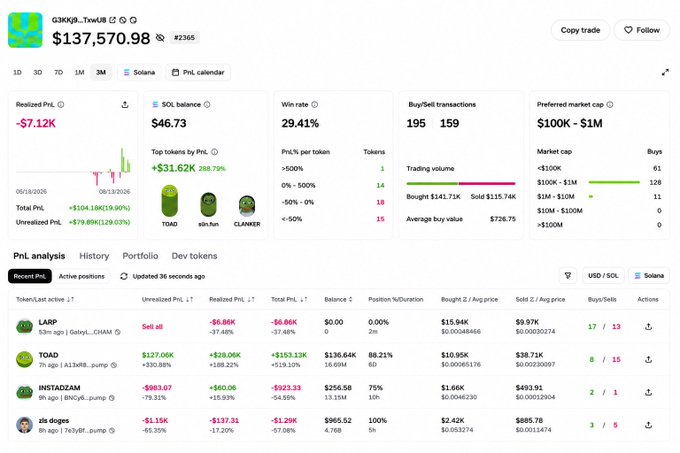
Task: Copy the LARP contract address icon
Action: (x=118, y=332)
